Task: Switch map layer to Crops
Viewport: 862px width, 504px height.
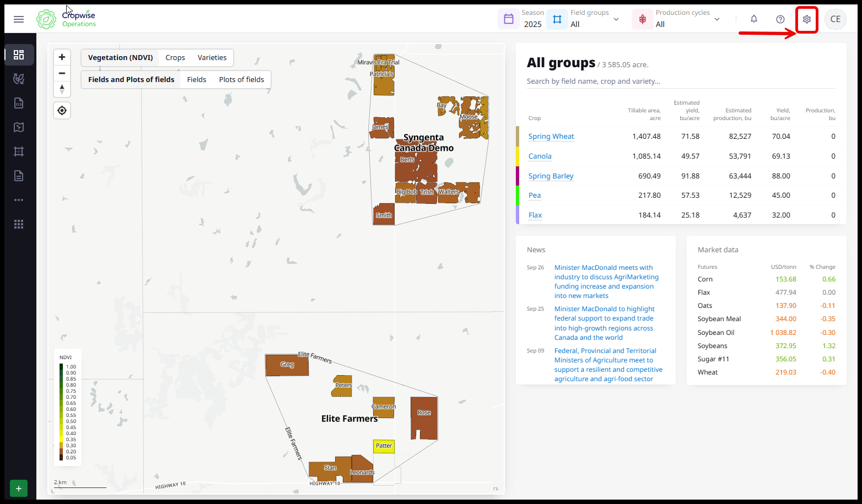Action: click(x=175, y=58)
